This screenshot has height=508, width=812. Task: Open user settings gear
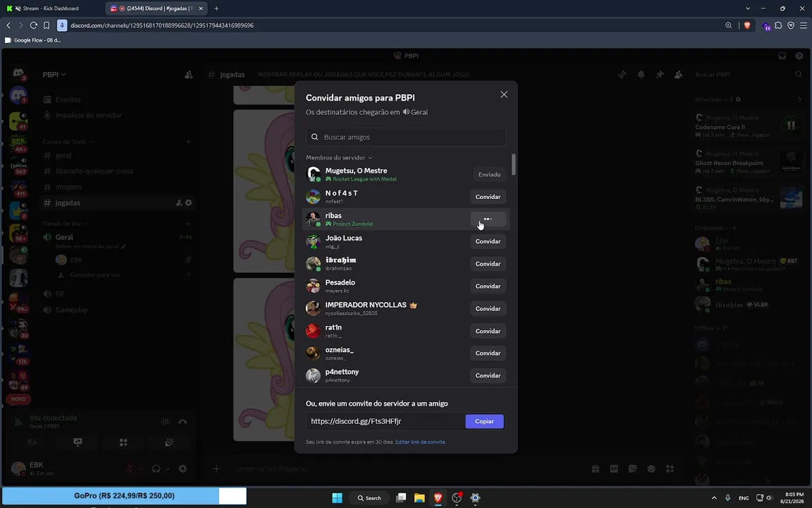[x=183, y=468]
